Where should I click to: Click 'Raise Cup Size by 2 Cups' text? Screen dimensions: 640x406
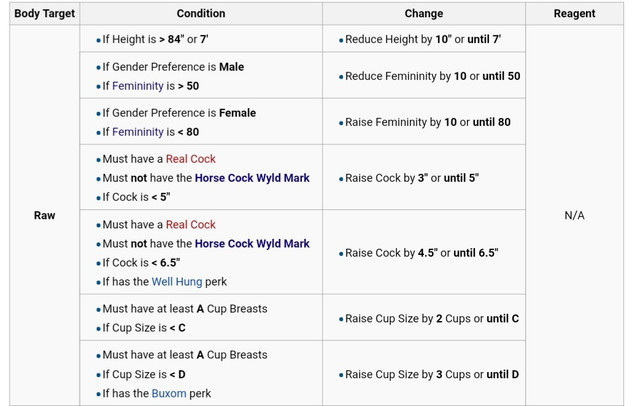pyautogui.click(x=408, y=319)
